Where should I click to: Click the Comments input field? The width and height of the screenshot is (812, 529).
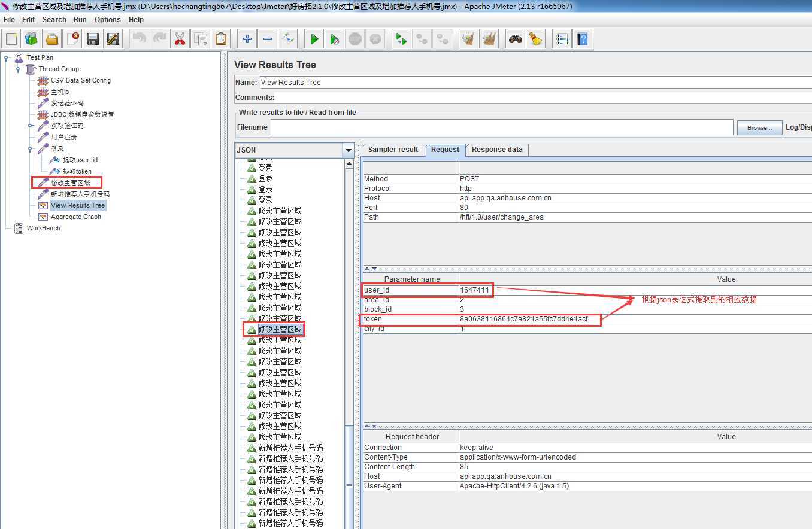coord(544,98)
